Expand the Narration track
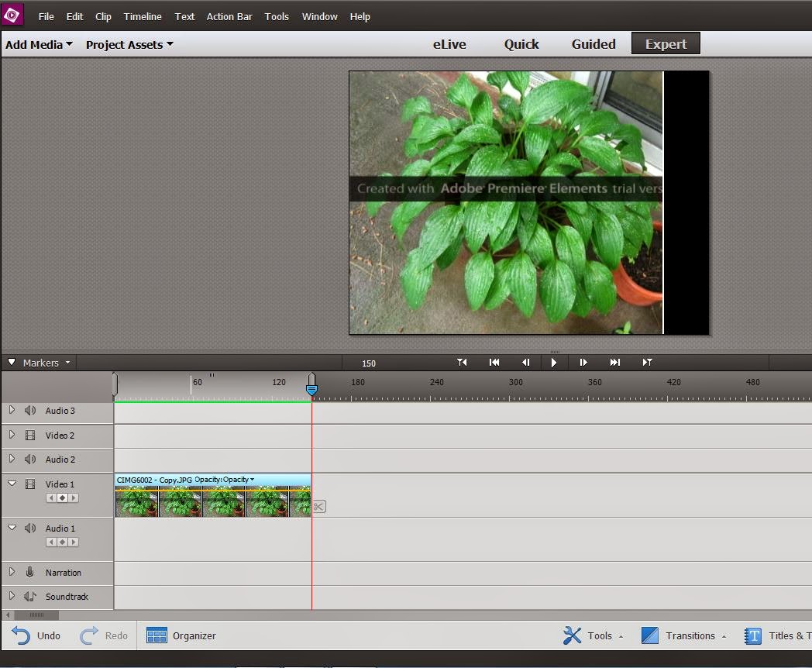Image resolution: width=812 pixels, height=668 pixels. tap(12, 572)
